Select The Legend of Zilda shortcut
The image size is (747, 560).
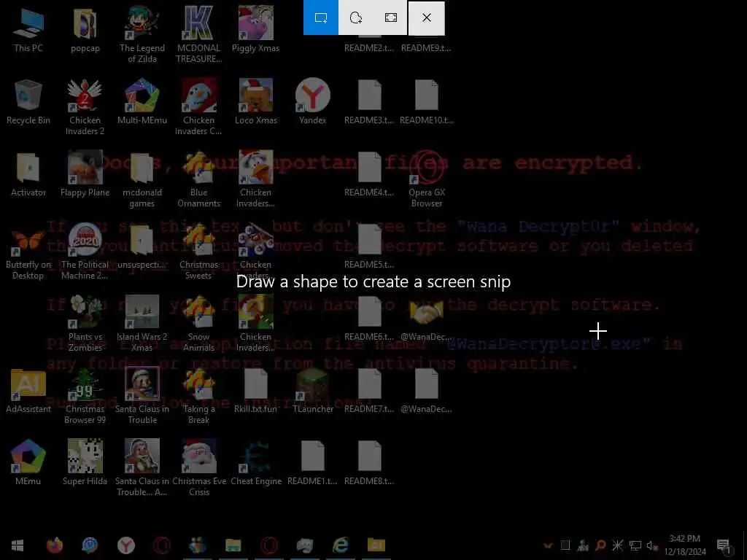142,34
